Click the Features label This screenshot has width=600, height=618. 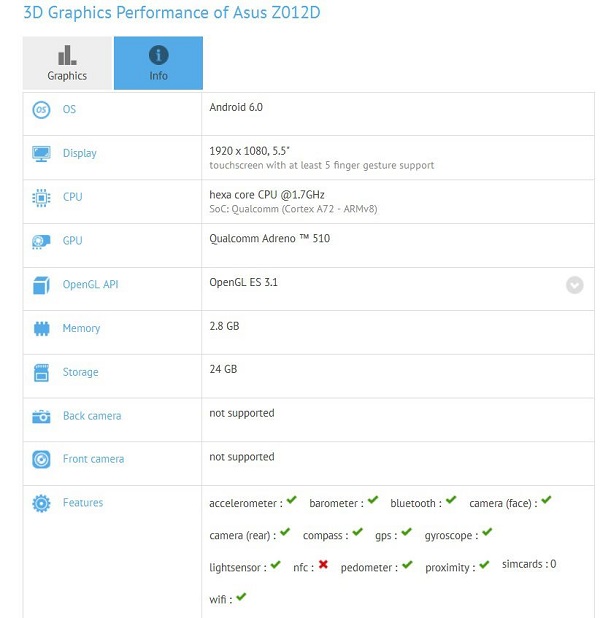click(x=83, y=503)
